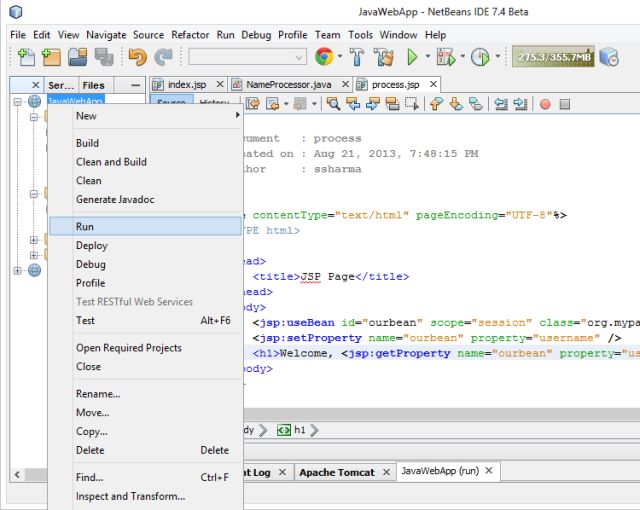Viewport: 640px width, 510px height.
Task: Click the red record macro icon
Action: [x=545, y=103]
